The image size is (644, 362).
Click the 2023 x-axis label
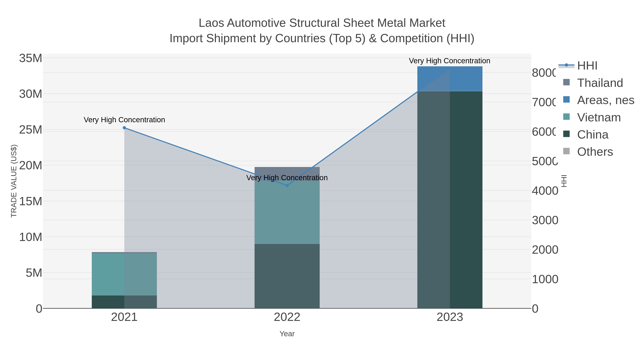[x=450, y=317]
